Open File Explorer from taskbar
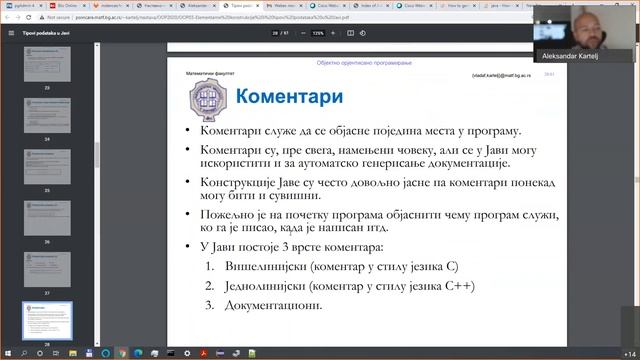 [x=73, y=353]
